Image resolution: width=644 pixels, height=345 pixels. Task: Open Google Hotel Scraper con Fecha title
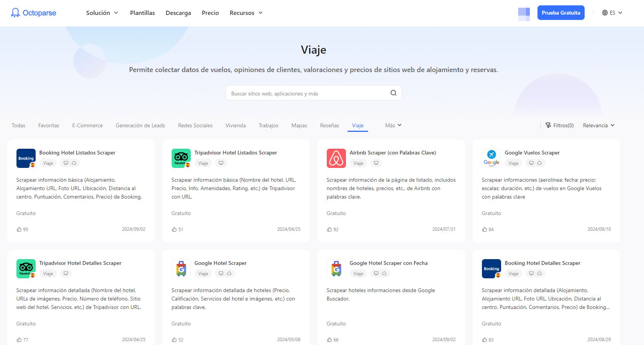[388, 263]
